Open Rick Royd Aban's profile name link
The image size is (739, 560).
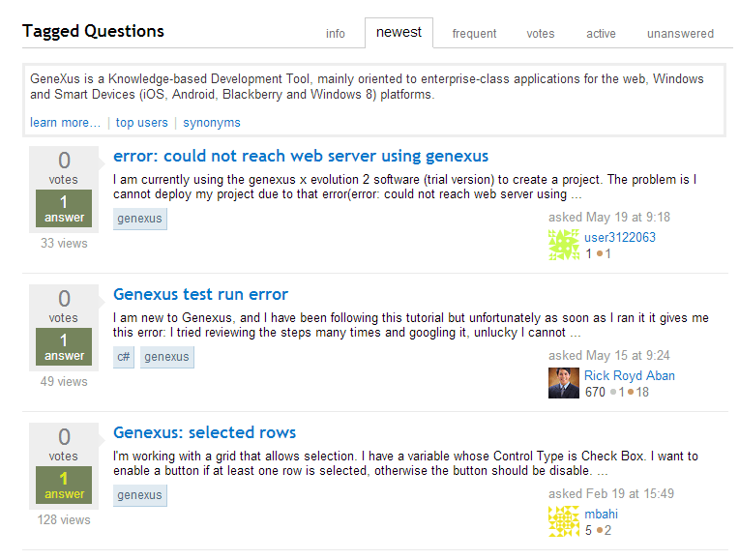(629, 375)
